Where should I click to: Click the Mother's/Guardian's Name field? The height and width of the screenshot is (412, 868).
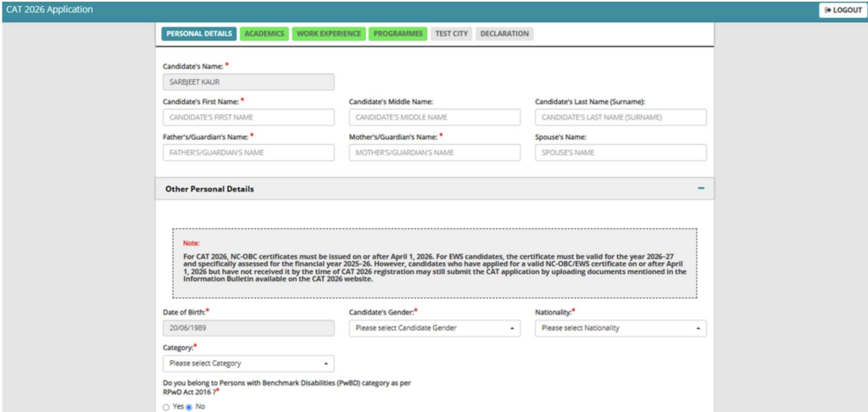[x=435, y=153]
